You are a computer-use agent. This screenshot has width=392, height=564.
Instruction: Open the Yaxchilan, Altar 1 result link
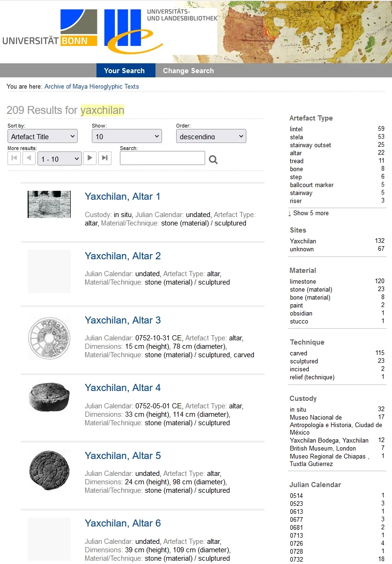click(122, 196)
